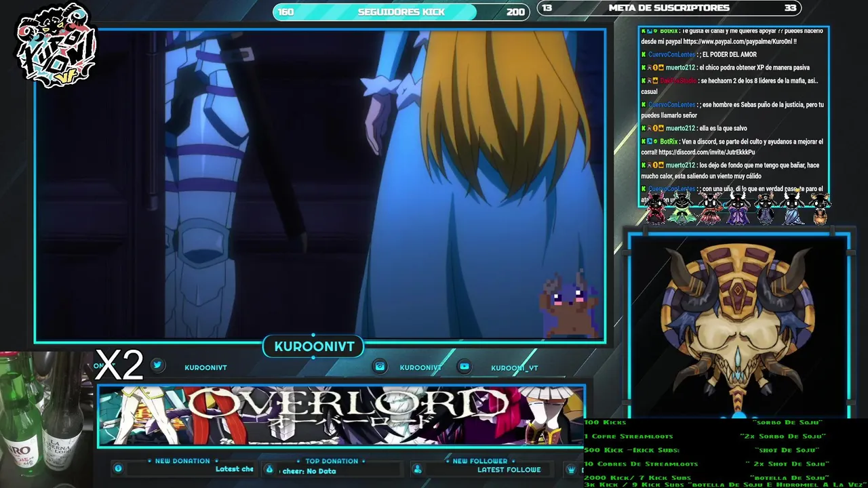The image size is (868, 488).
Task: Click the New Donation dollar icon
Action: 118,468
